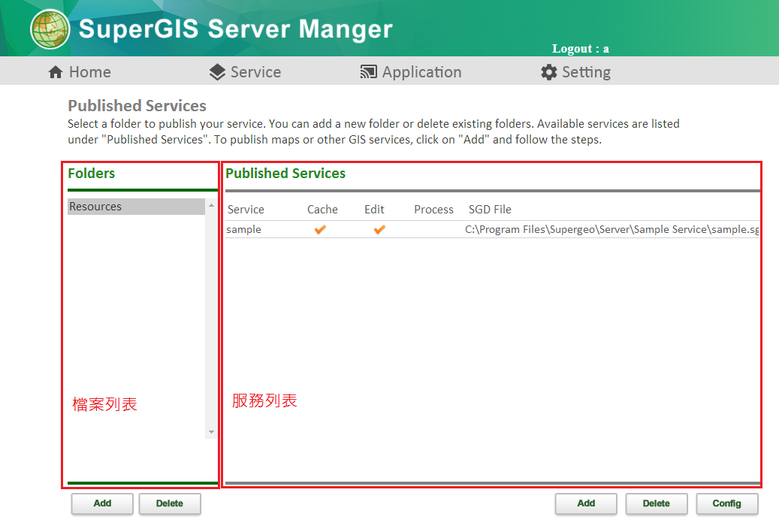Viewport: 779px width, 532px height.
Task: Click the Add button under Published Services
Action: click(586, 503)
